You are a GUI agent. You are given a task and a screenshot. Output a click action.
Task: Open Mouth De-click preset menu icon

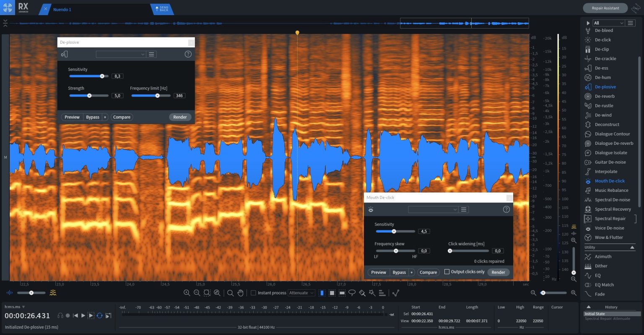pyautogui.click(x=464, y=209)
